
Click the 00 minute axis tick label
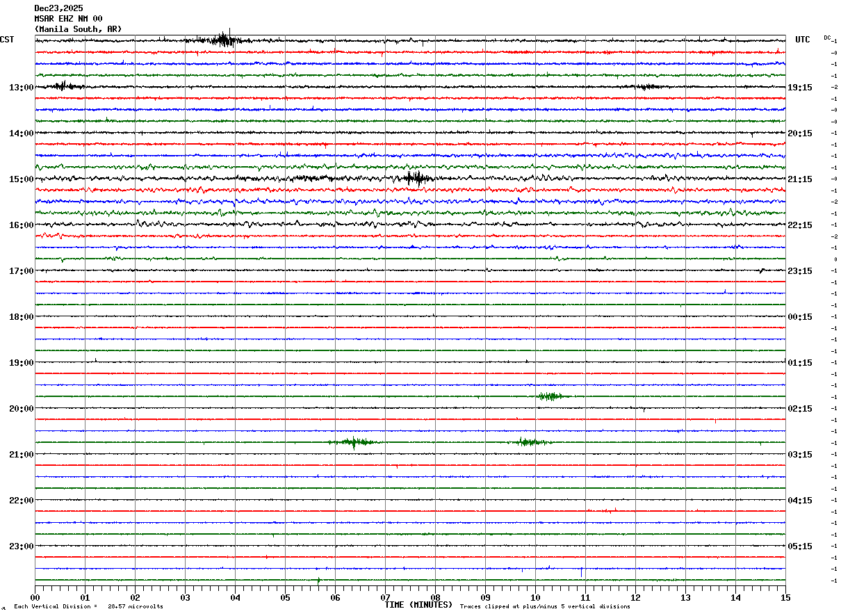[35, 597]
